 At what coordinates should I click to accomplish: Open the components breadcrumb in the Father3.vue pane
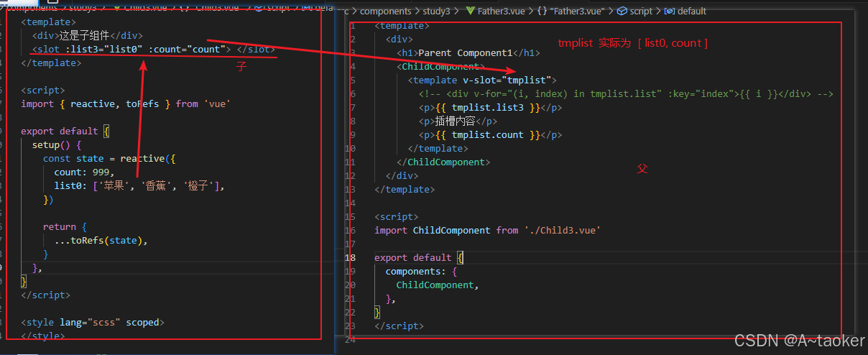pos(384,11)
